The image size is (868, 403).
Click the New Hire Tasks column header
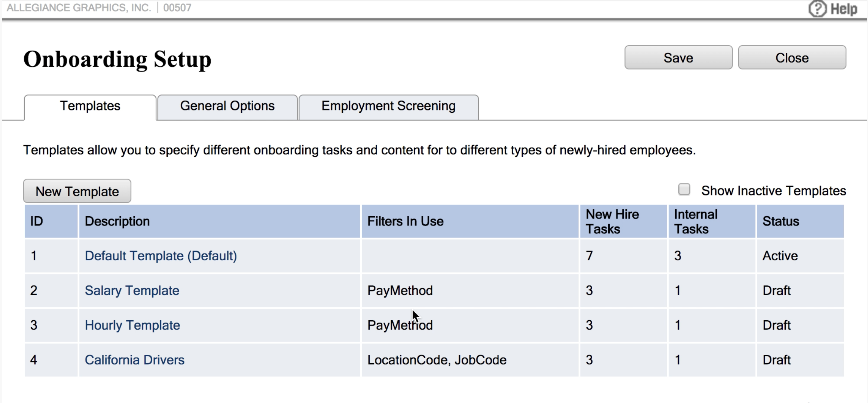[612, 221]
